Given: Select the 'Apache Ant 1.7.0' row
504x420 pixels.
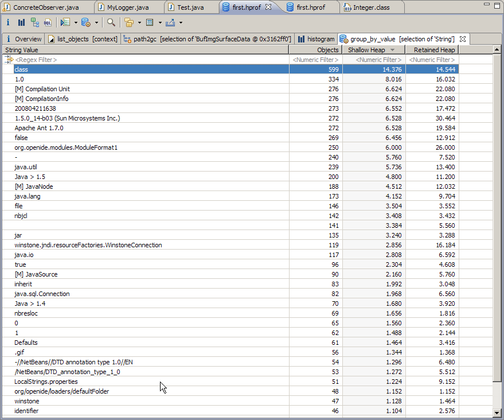Looking at the screenshot, I should point(230,128).
